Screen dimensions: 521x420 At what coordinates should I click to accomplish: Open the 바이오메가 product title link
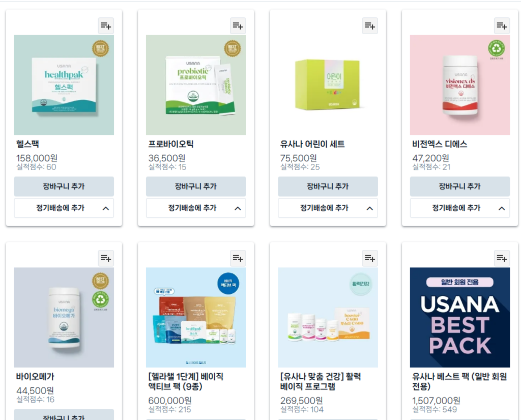35,377
